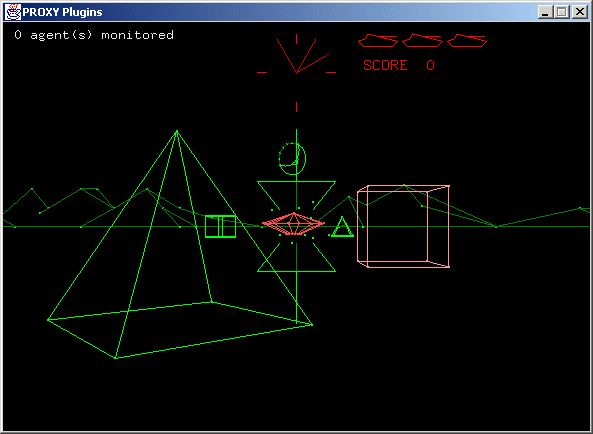Target the red enemy saucer in crosshair

(293, 224)
